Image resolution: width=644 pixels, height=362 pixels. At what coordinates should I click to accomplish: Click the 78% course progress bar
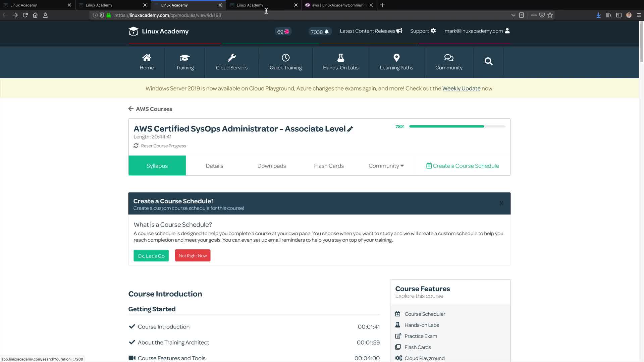[457, 126]
